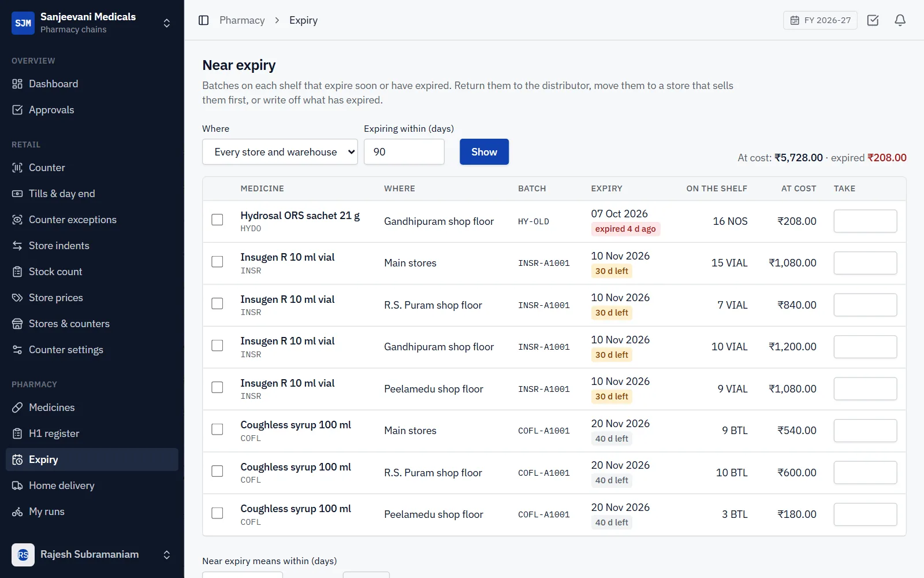This screenshot has width=924, height=578.
Task: Select the Hydrosal ORS sachet row checkbox
Action: (217, 220)
